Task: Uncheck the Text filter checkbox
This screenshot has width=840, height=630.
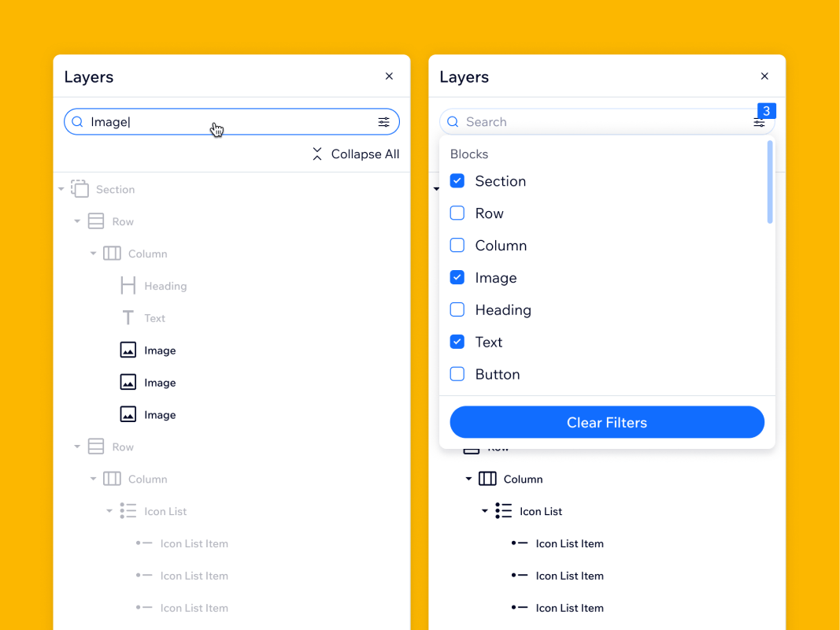Action: click(457, 342)
